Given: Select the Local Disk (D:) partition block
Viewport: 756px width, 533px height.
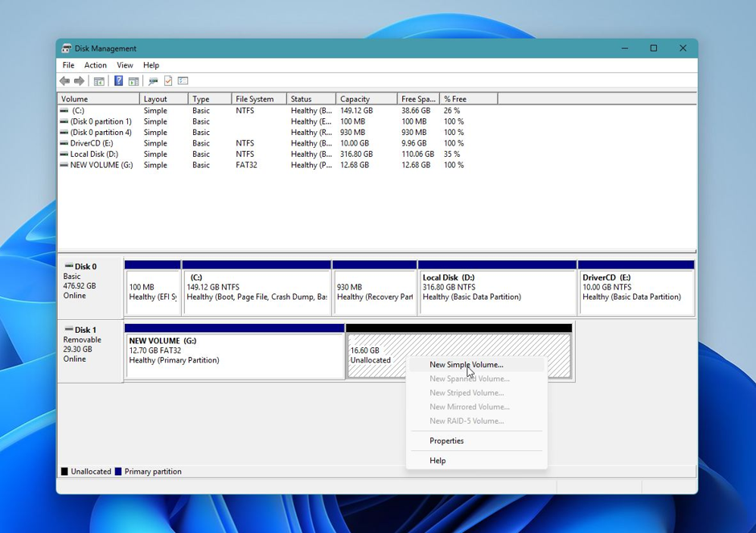Looking at the screenshot, I should (498, 288).
